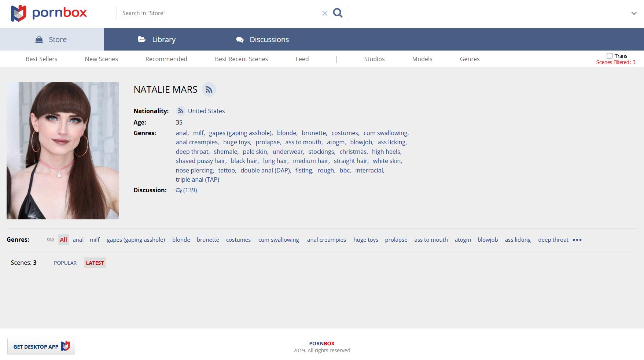Expand the top-right account dropdown arrow

[x=634, y=14]
